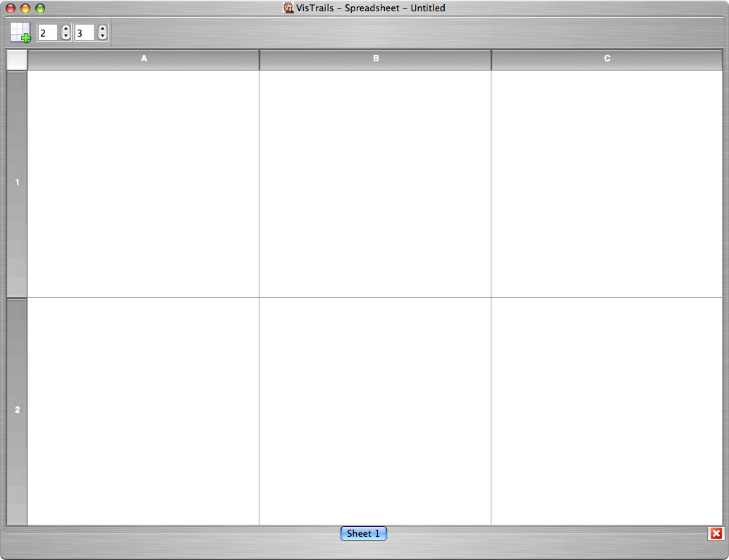Select row 1 header
729x560 pixels.
coord(17,183)
